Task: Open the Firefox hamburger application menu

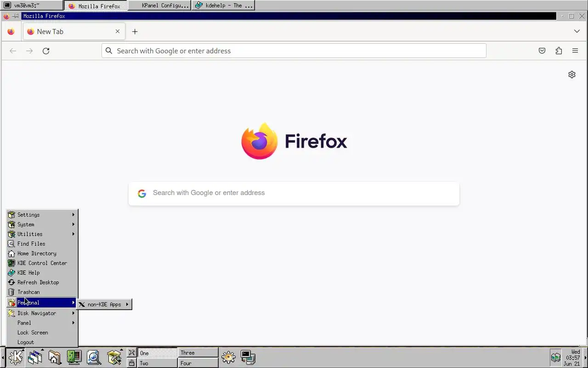Action: click(575, 51)
